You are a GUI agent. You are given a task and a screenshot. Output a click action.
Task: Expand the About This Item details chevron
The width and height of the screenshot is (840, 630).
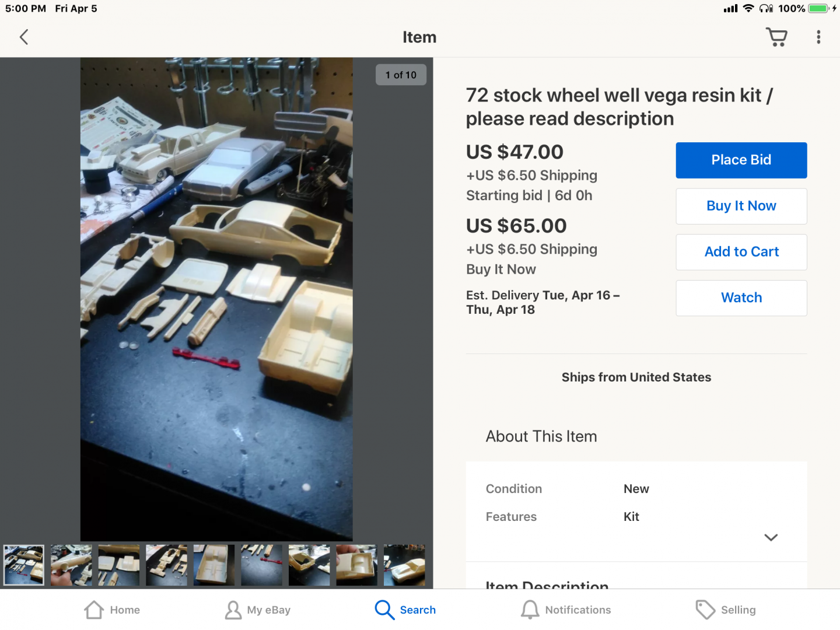tap(771, 537)
